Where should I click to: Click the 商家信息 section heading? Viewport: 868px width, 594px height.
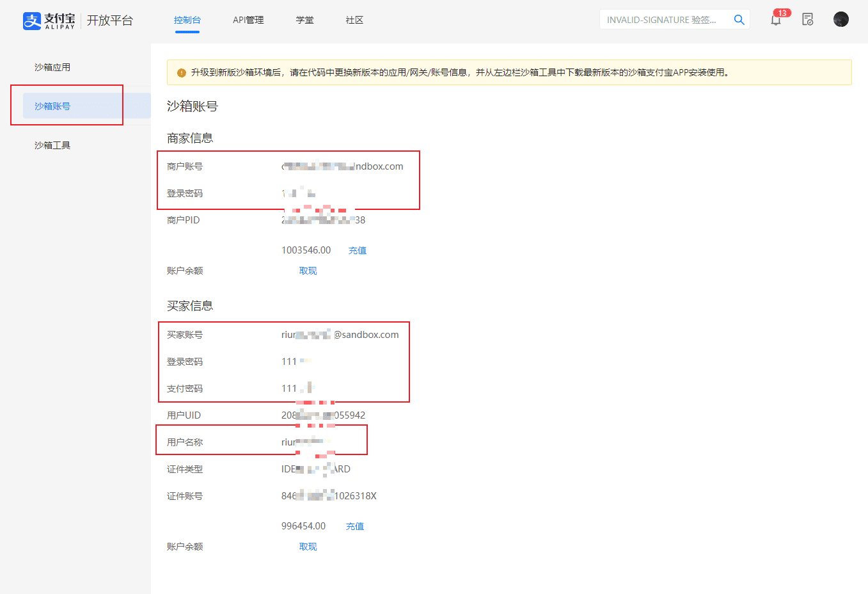pyautogui.click(x=190, y=138)
